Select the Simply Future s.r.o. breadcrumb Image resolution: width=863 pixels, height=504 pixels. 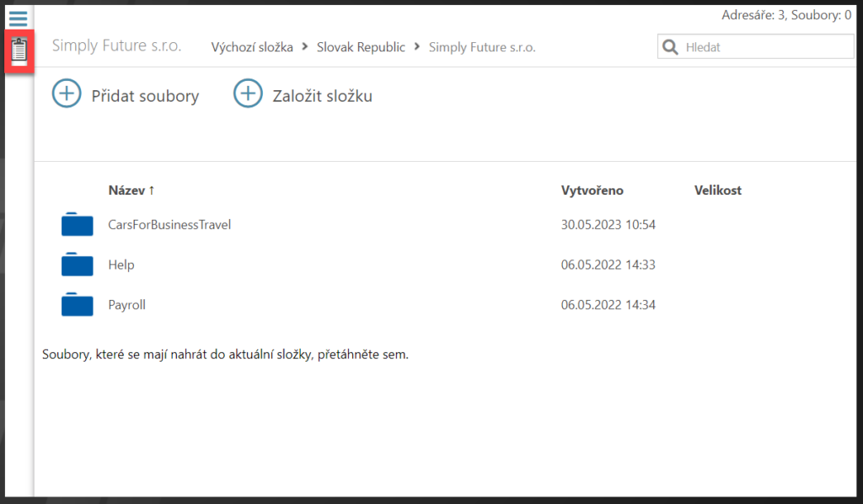(x=482, y=47)
